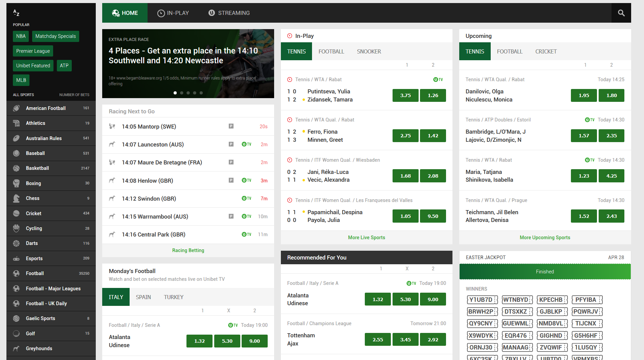
Task: Open the Streaming navigation tab
Action: 229,13
